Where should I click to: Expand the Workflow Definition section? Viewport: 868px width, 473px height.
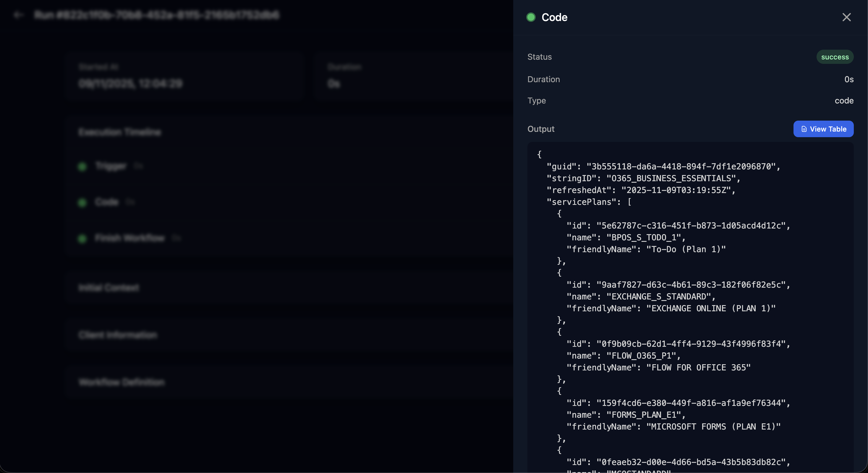click(121, 382)
